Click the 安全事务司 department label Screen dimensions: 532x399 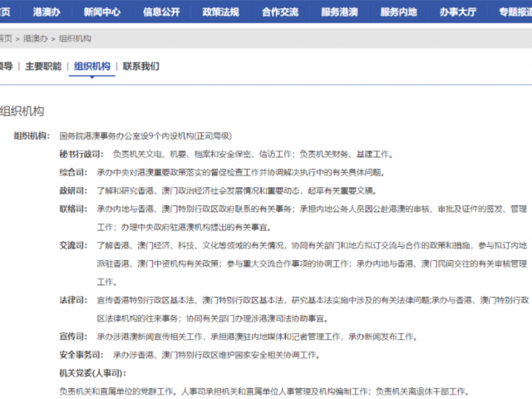point(81,355)
